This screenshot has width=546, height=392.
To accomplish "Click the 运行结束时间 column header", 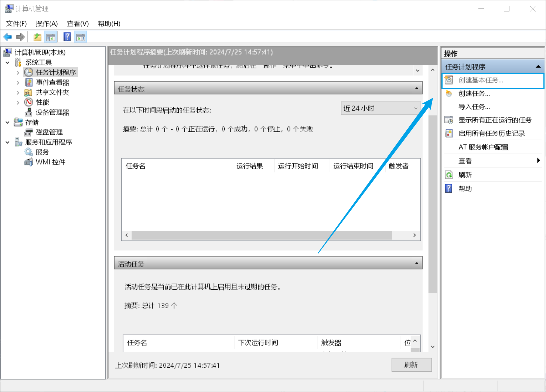I will click(358, 166).
